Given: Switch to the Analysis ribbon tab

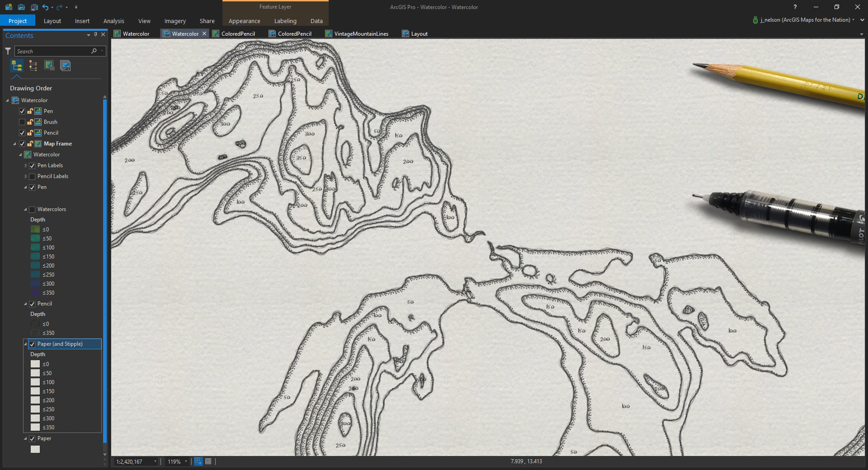Looking at the screenshot, I should tap(114, 21).
